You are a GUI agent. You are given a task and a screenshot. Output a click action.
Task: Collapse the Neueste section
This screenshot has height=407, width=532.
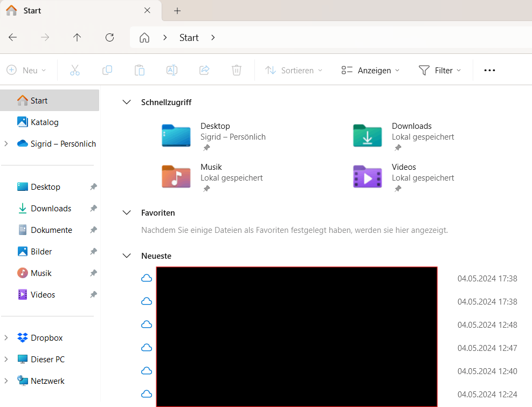[x=127, y=256]
